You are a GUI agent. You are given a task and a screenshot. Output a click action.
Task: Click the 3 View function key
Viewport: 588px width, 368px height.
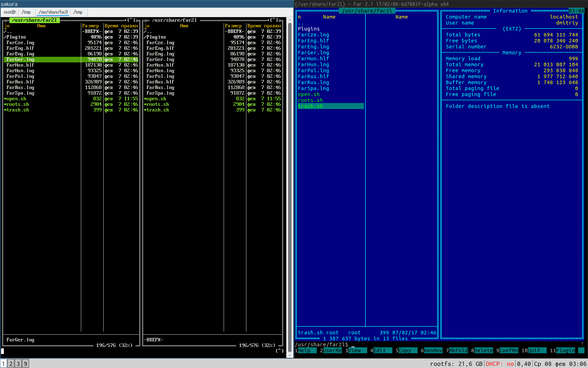click(x=356, y=350)
